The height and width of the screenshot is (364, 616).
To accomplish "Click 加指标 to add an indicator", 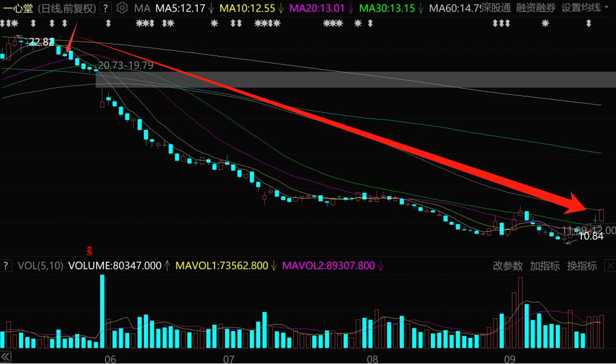I will (544, 266).
